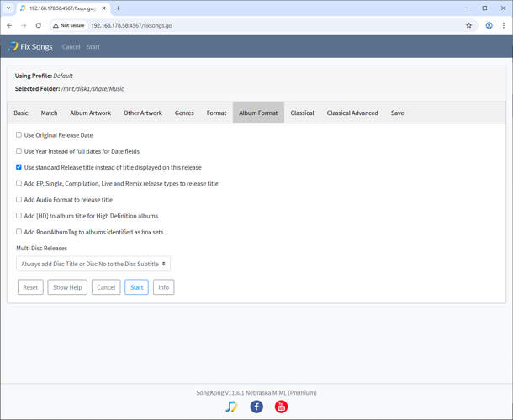The height and width of the screenshot is (420, 513).
Task: Close the fixsongs browser tab
Action: pos(103,8)
